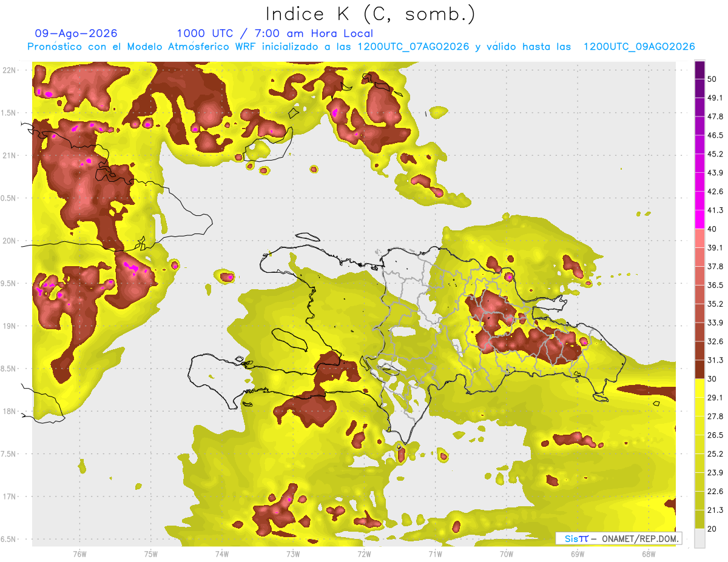Click the 19N latitude label

tap(10, 326)
